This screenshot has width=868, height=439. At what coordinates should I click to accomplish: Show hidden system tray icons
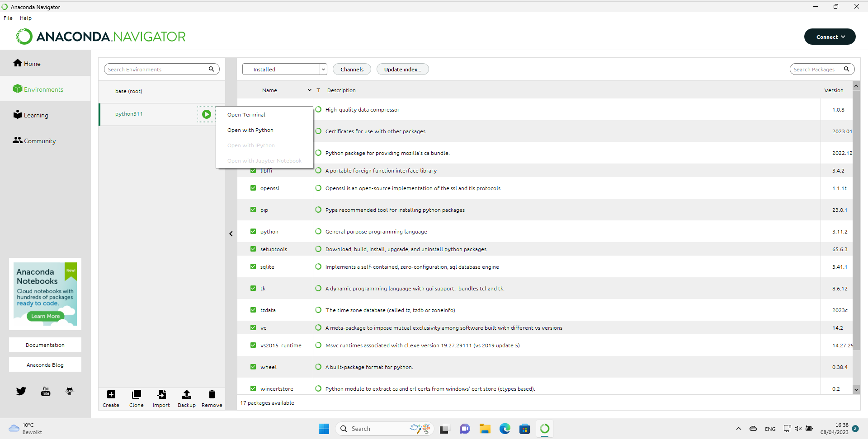click(x=739, y=429)
